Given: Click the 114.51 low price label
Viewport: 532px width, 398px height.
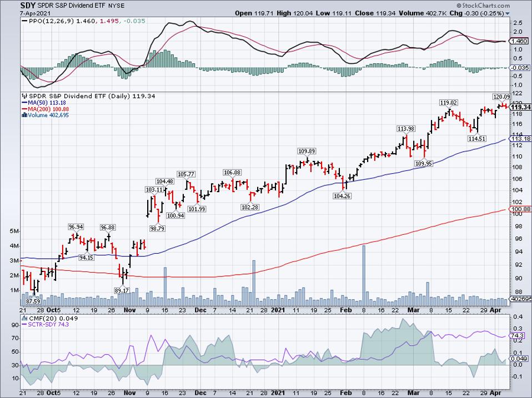Looking at the screenshot, I should tap(477, 138).
